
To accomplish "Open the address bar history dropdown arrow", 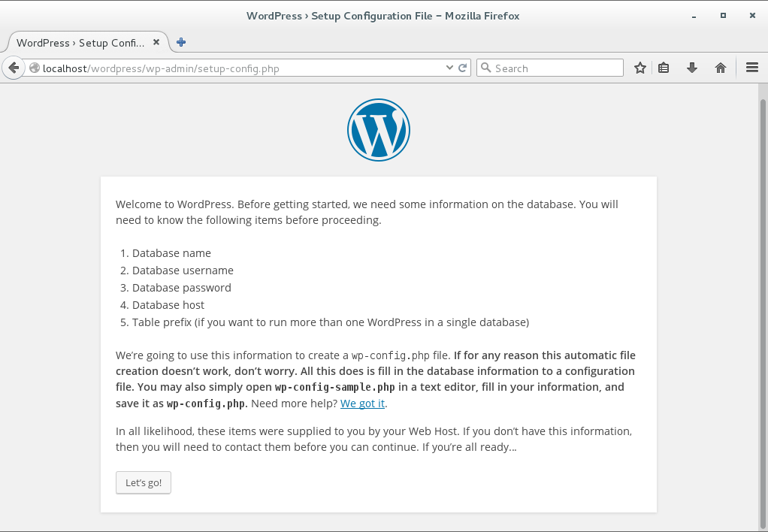I will pyautogui.click(x=449, y=67).
